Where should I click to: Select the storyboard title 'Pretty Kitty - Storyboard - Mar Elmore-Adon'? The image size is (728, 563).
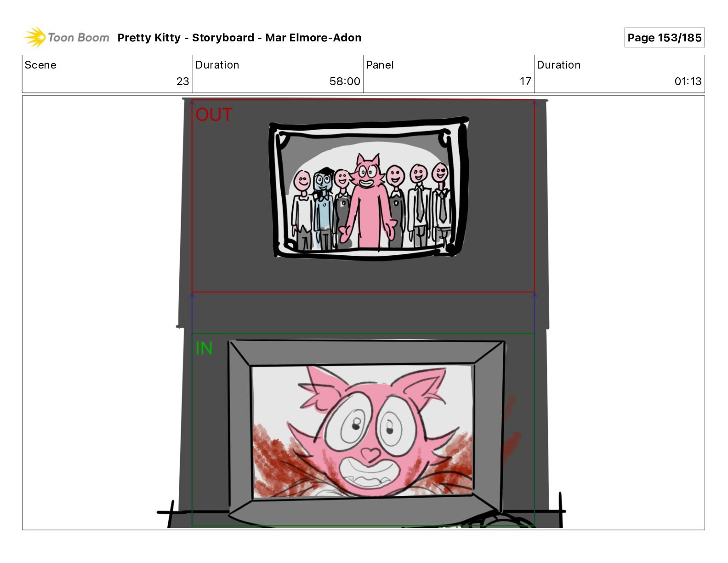(239, 38)
